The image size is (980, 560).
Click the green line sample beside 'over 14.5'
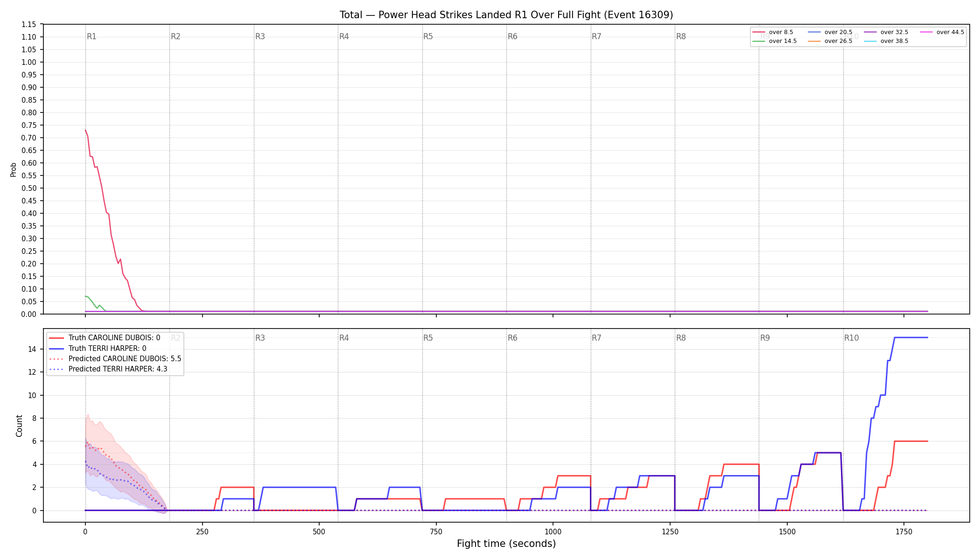click(x=759, y=41)
